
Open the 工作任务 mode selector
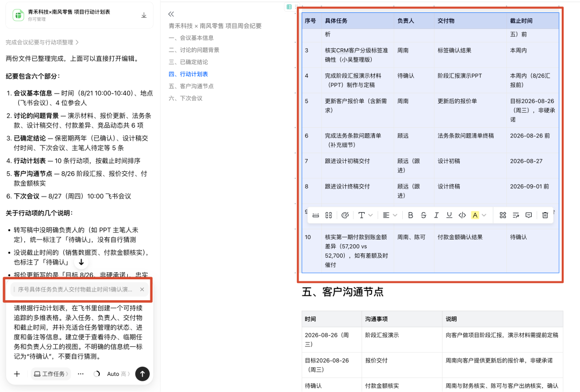click(50, 374)
